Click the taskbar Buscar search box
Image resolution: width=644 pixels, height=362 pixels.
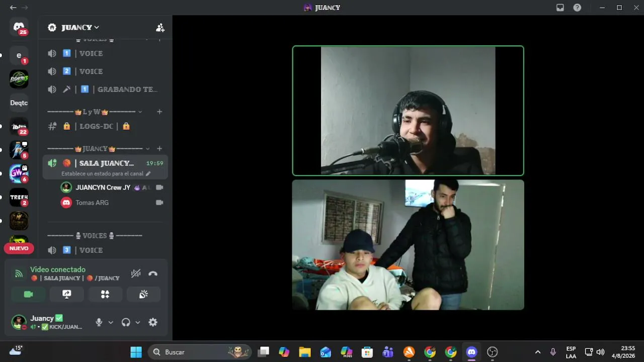pyautogui.click(x=200, y=352)
